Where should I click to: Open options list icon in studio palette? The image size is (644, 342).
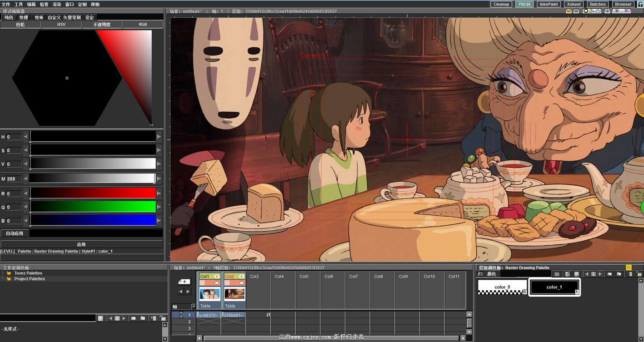(154, 318)
